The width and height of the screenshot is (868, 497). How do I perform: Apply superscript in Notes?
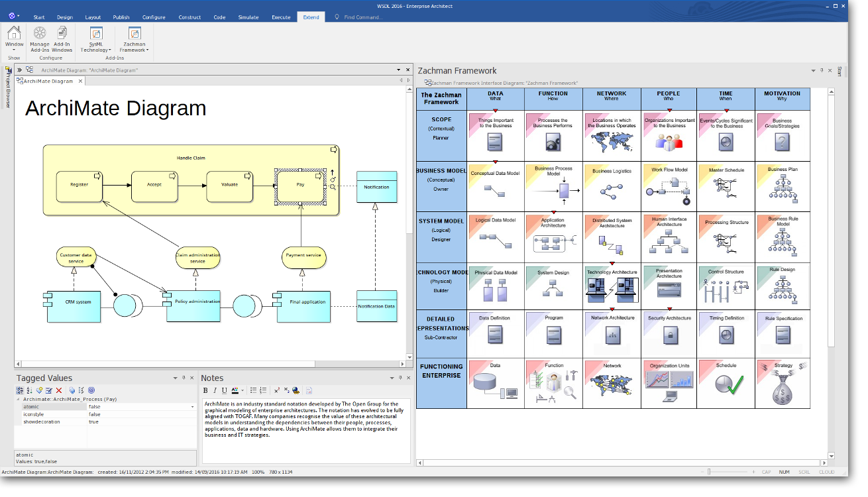click(x=277, y=391)
